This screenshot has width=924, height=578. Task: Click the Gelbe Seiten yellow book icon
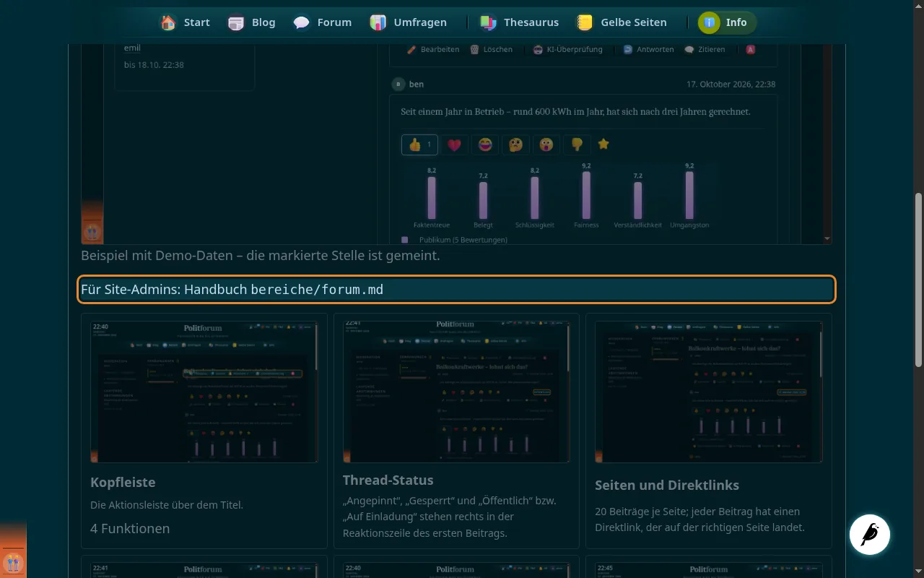click(x=583, y=22)
